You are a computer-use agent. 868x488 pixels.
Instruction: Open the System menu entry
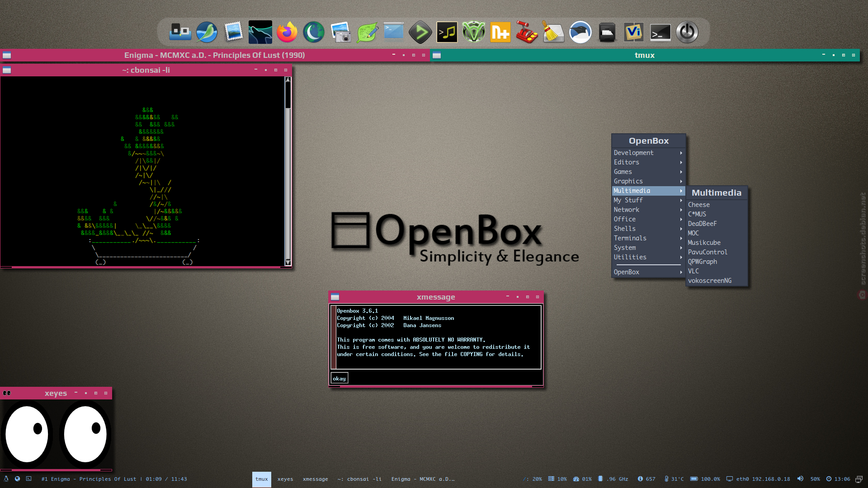pos(648,248)
